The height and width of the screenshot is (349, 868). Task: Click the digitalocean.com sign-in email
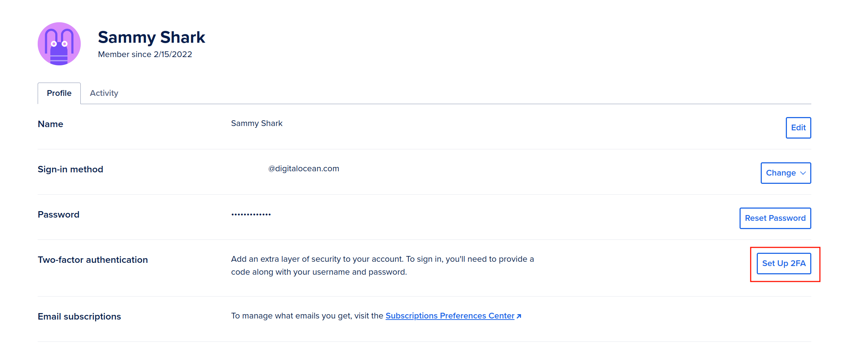(x=304, y=169)
